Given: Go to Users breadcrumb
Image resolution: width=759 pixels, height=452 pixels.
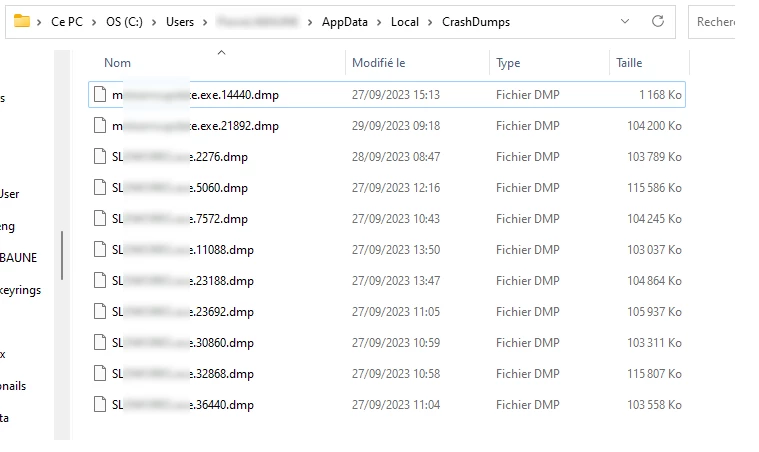Looking at the screenshot, I should 180,22.
